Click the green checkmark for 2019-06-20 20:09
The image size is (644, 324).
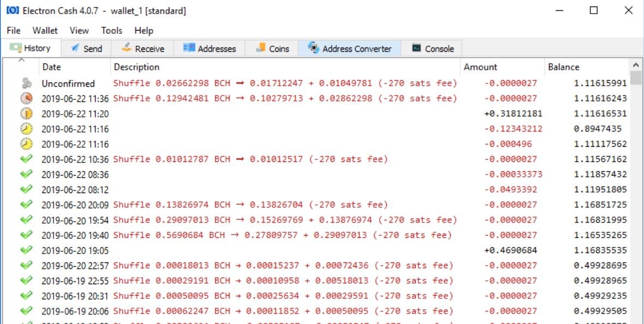[26, 204]
